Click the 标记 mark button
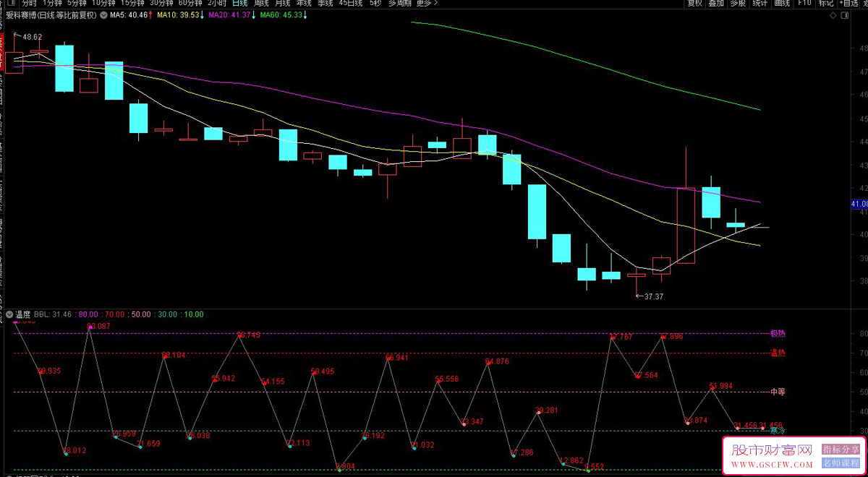The width and height of the screenshot is (868, 477). (826, 4)
